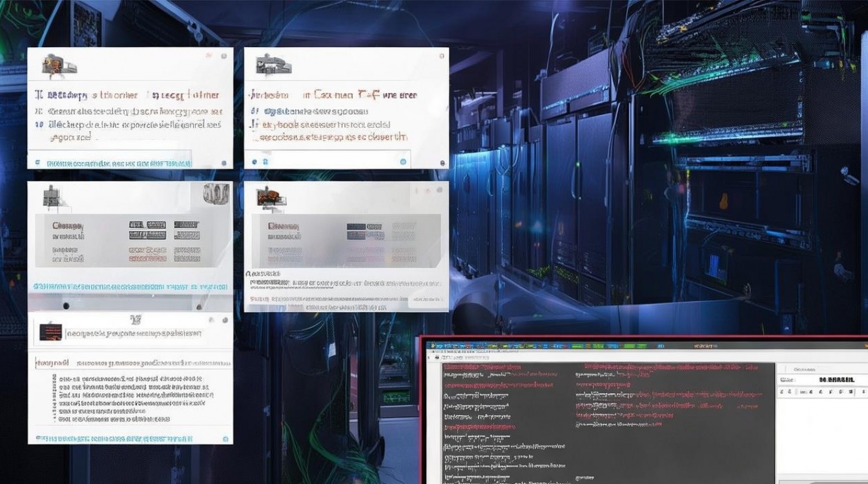This screenshot has width=868, height=484.
Task: Toggle the dark circle at top-right of bottom-left panel
Action: [224, 320]
